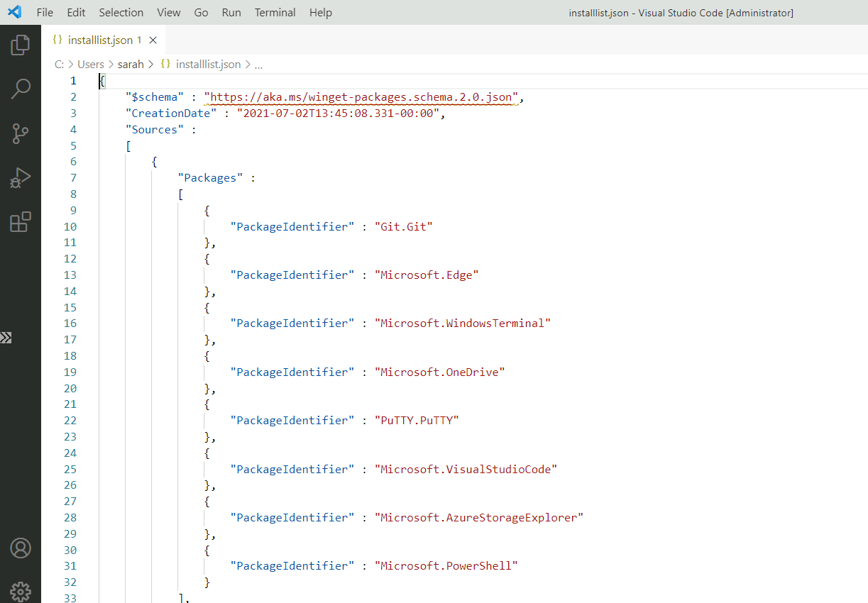Open the Edit menu
This screenshot has width=868, height=603.
click(x=76, y=13)
